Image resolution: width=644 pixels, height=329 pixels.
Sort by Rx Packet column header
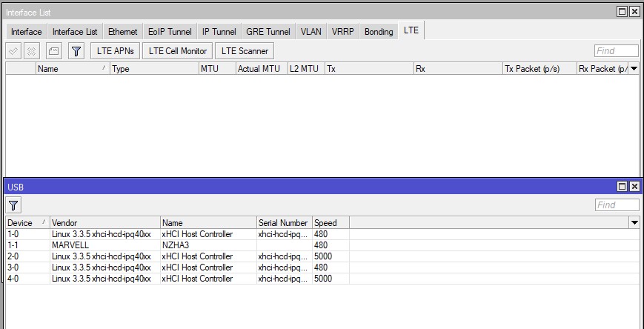602,69
